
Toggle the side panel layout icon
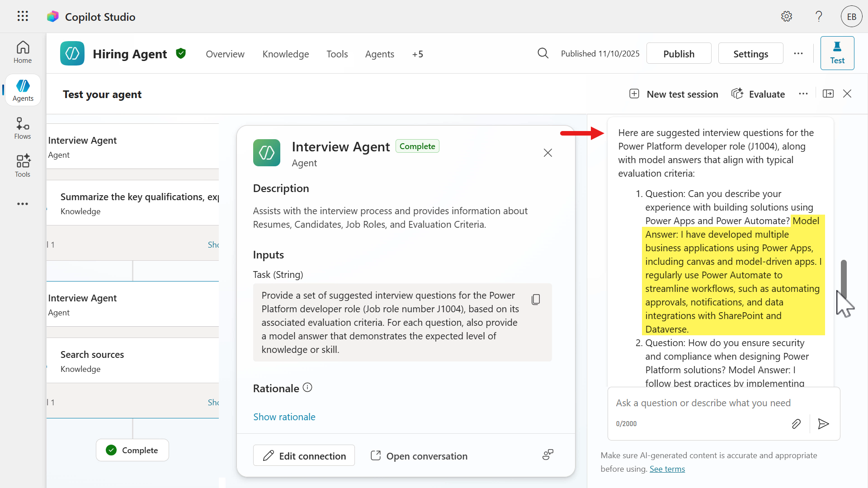[828, 94]
